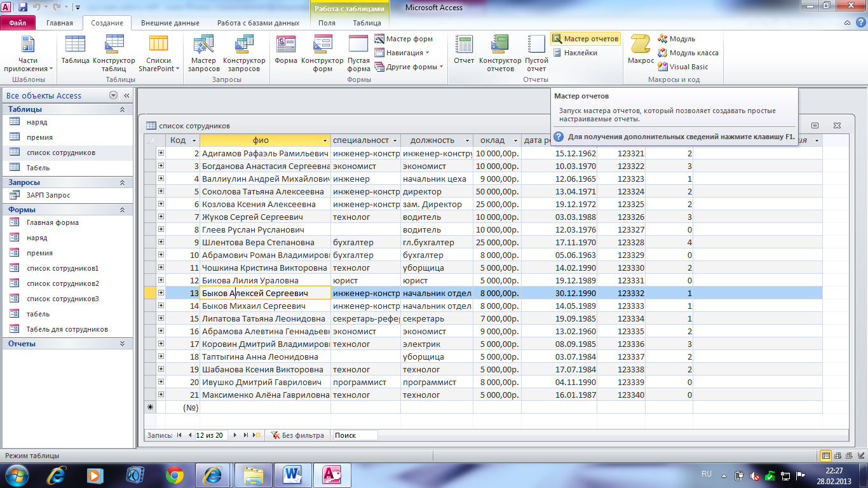
Task: Launch Мастер отчетов
Action: [585, 39]
